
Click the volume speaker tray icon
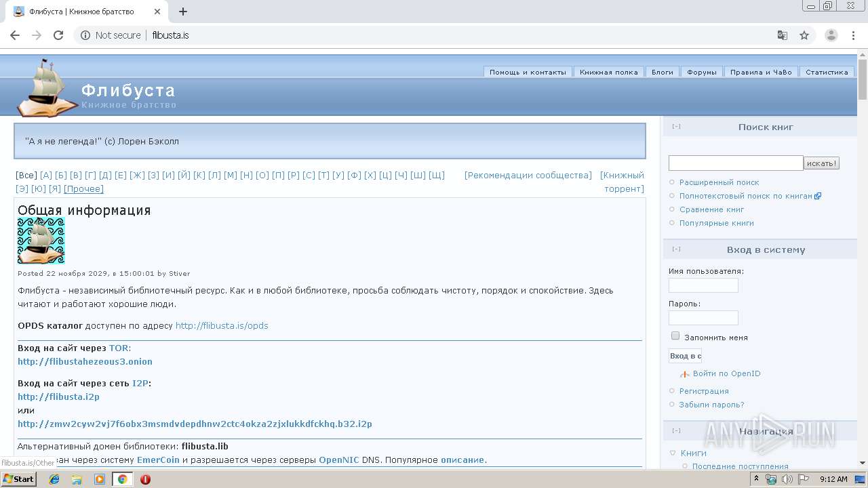[x=787, y=479]
